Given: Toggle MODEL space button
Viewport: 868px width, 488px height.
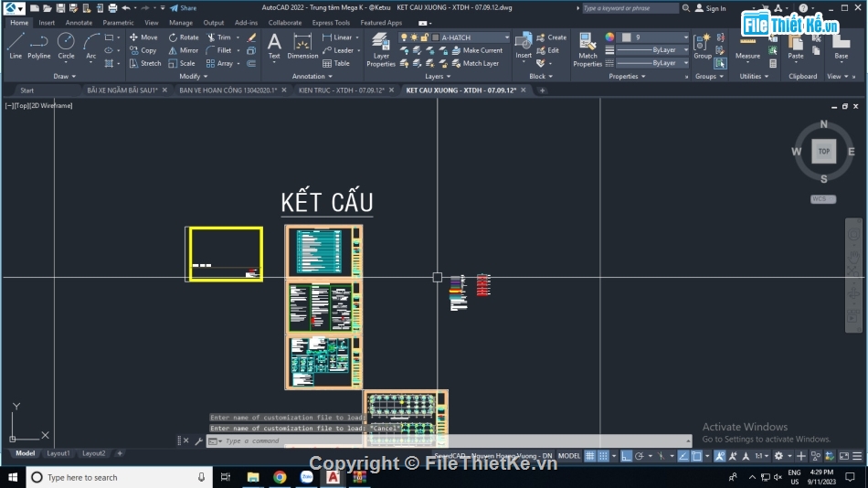Looking at the screenshot, I should (569, 456).
